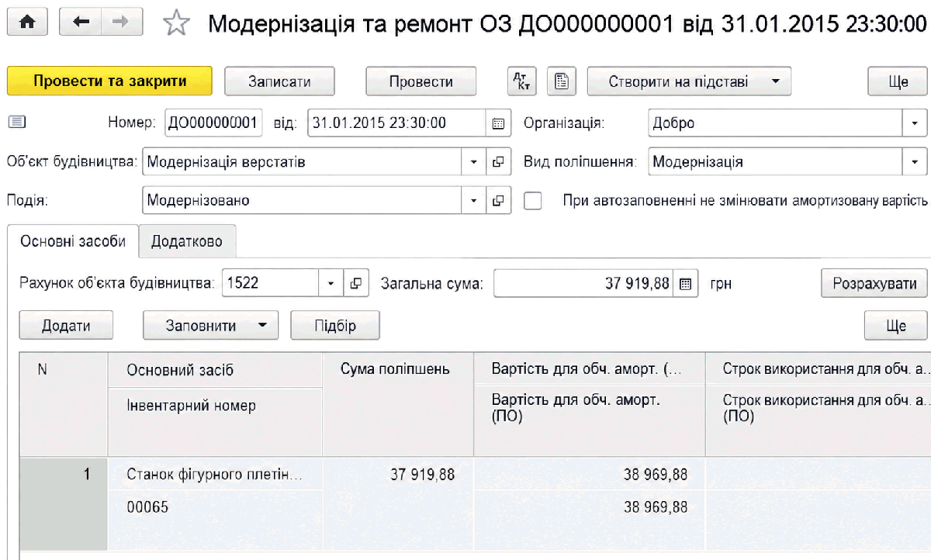
Task: Open the Рахунок об'єкта будівництва account form
Action: click(x=355, y=284)
